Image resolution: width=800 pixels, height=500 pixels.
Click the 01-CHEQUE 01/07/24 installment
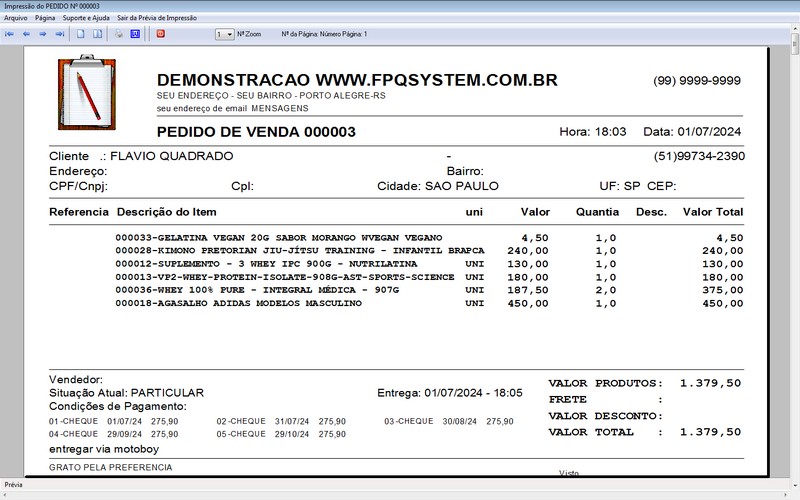[114, 421]
